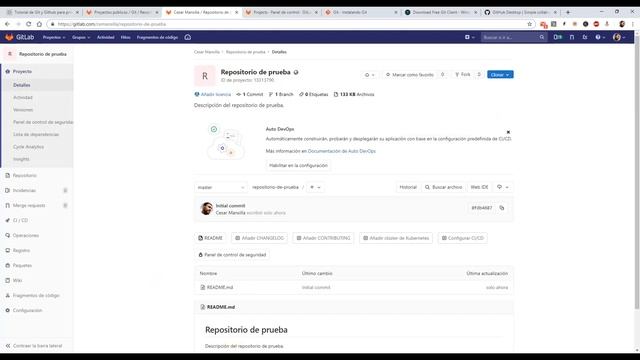Image resolution: width=640 pixels, height=360 pixels.
Task: Open the notification bell dropdown
Action: (369, 75)
